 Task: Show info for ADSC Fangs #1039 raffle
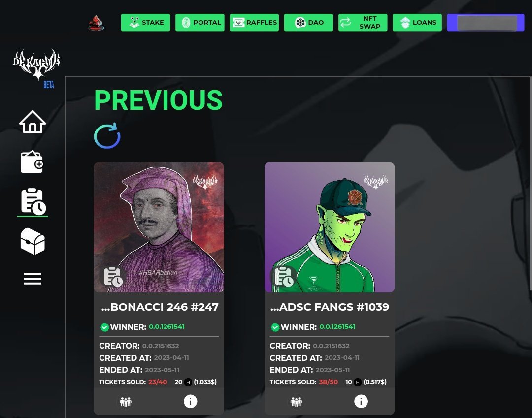click(361, 401)
